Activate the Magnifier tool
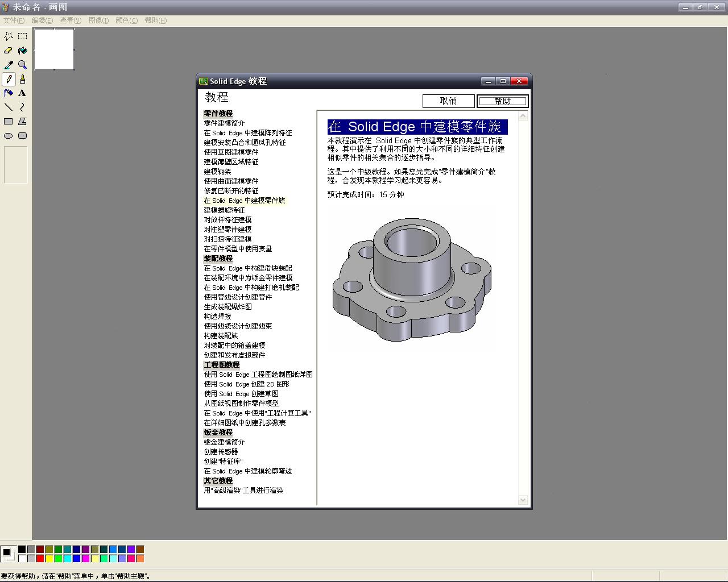 pos(23,65)
